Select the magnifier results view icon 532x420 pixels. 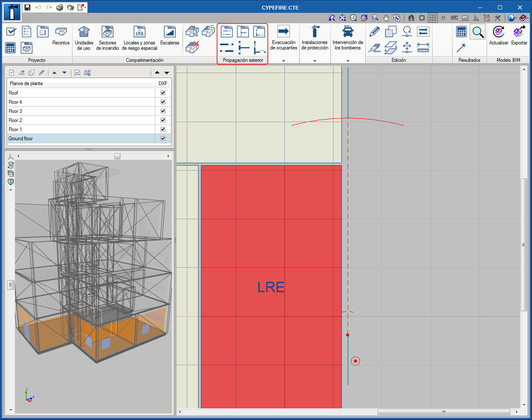(478, 32)
